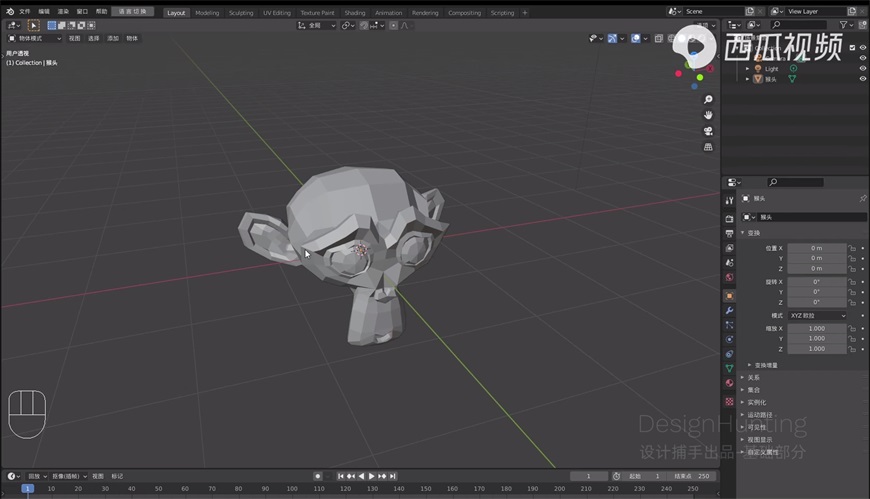
Task: Open the Modifiers wrench tab icon
Action: pos(730,310)
